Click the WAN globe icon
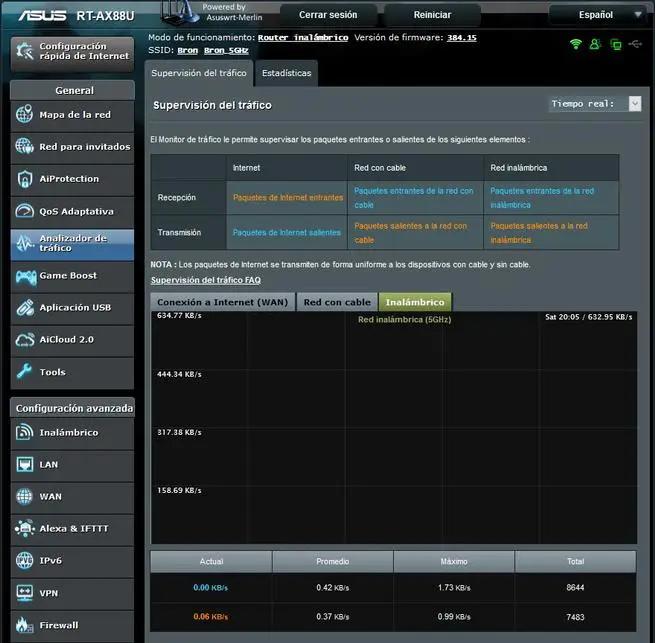655x643 pixels. click(x=24, y=496)
